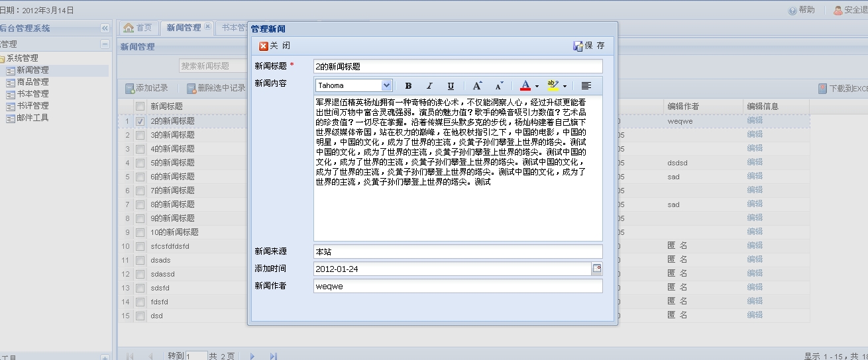
Task: Click the text alignment icon
Action: point(586,85)
